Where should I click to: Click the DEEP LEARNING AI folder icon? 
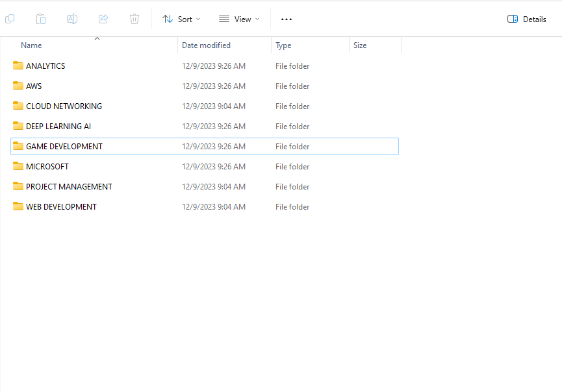click(18, 126)
